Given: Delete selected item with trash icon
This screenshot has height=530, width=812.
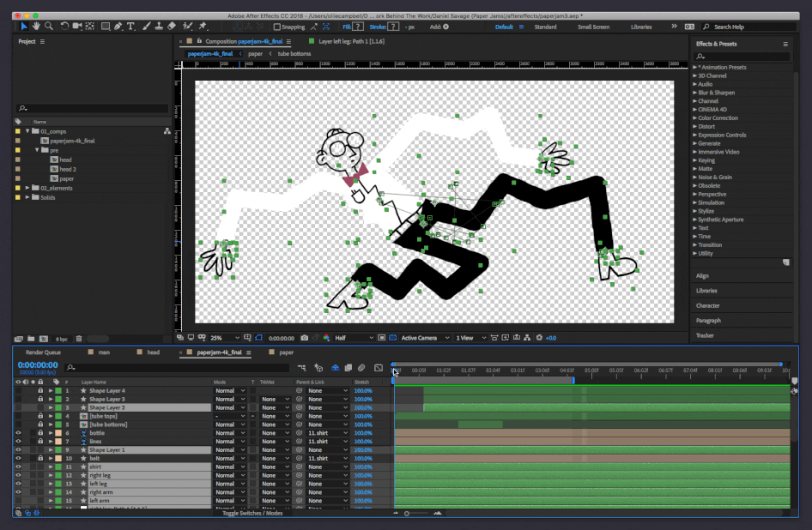Looking at the screenshot, I should point(79,339).
